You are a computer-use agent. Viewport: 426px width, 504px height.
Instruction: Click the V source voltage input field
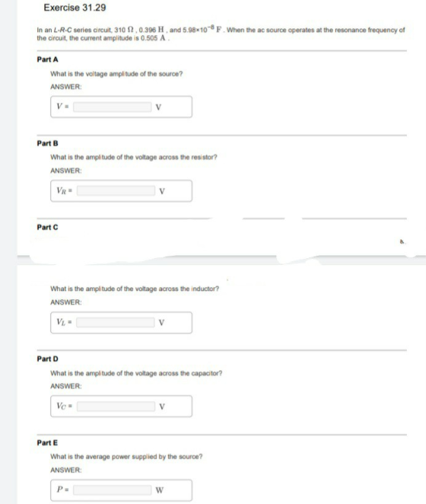tap(112, 107)
